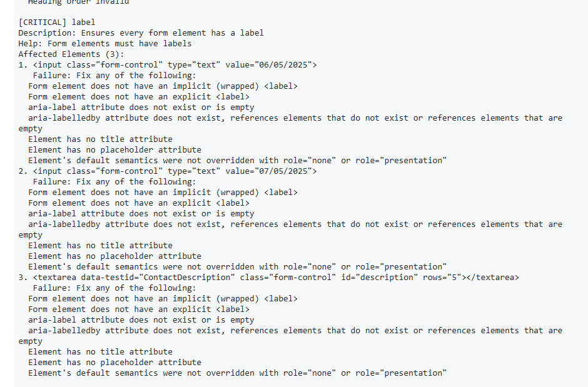Click the "[CRITICAL] label" heading line

pyautogui.click(x=57, y=22)
